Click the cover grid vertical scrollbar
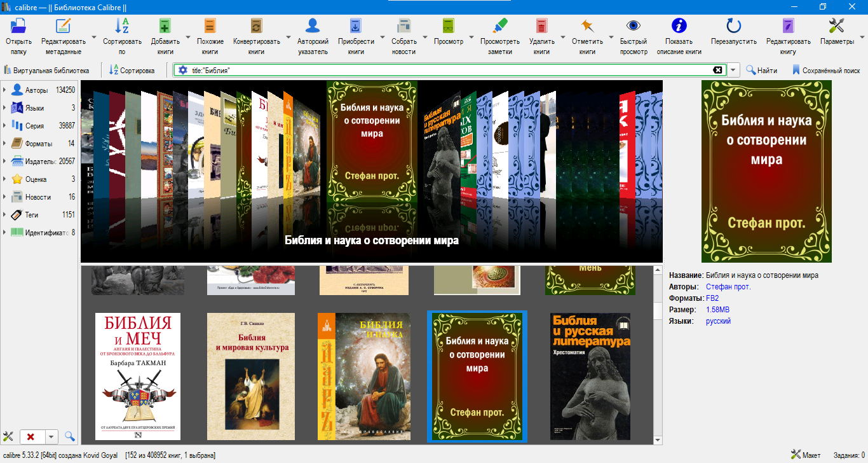Screen dimensions: 868x463 click(x=658, y=355)
